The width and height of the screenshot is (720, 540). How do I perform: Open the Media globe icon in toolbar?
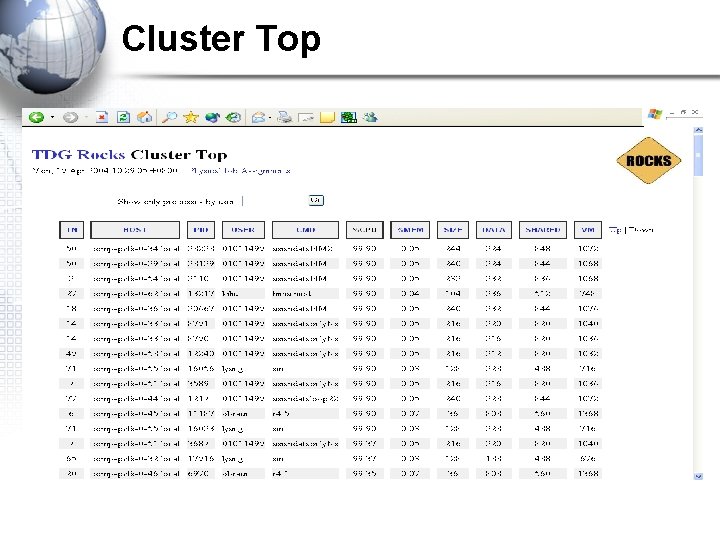coord(212,118)
